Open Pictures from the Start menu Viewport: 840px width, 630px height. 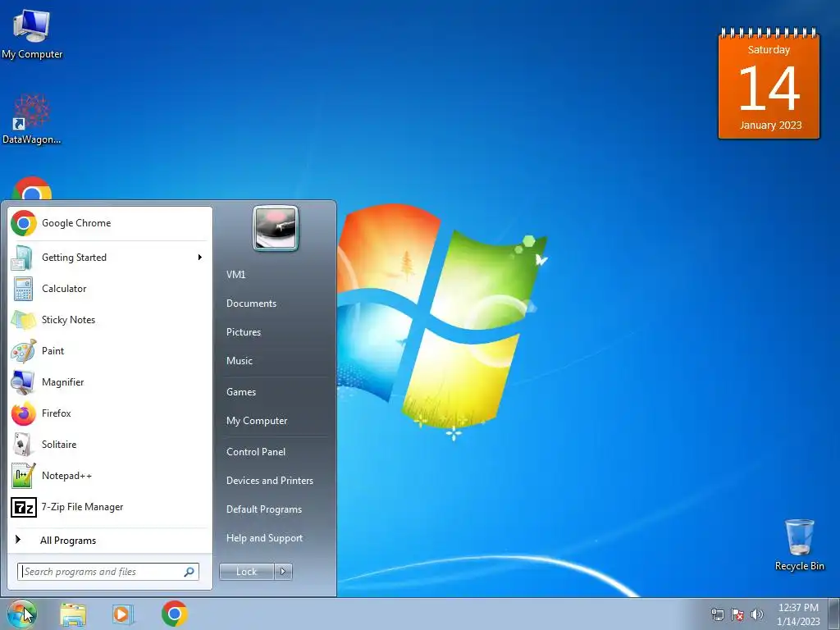tap(244, 332)
